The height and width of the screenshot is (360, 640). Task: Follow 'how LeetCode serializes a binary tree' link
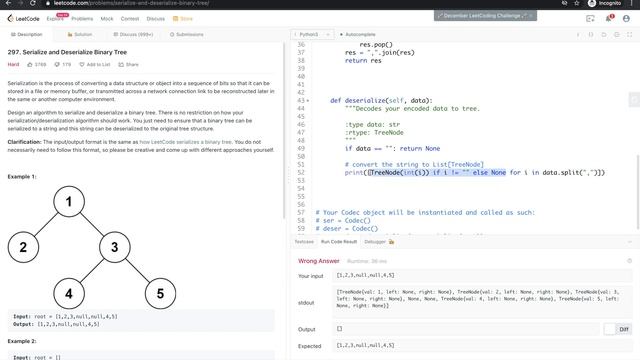click(x=185, y=142)
